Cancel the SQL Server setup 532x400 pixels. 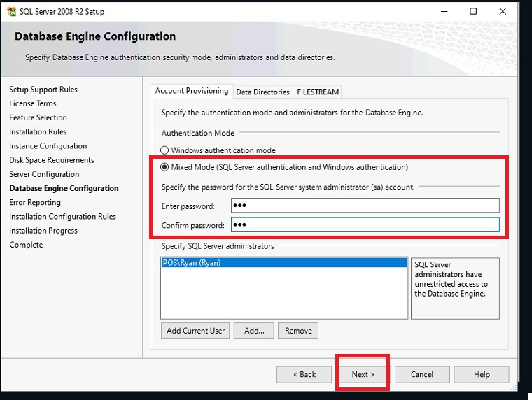pos(421,374)
